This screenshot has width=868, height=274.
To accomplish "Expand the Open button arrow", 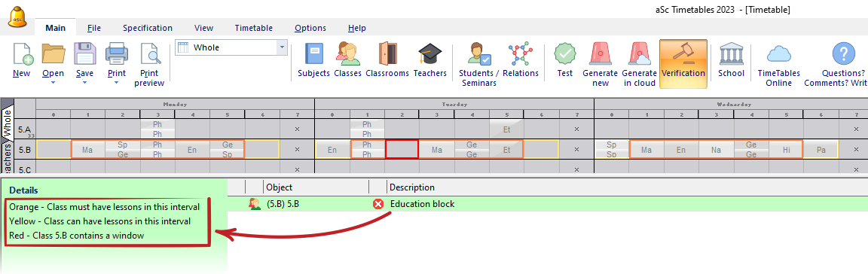I will click(x=53, y=83).
